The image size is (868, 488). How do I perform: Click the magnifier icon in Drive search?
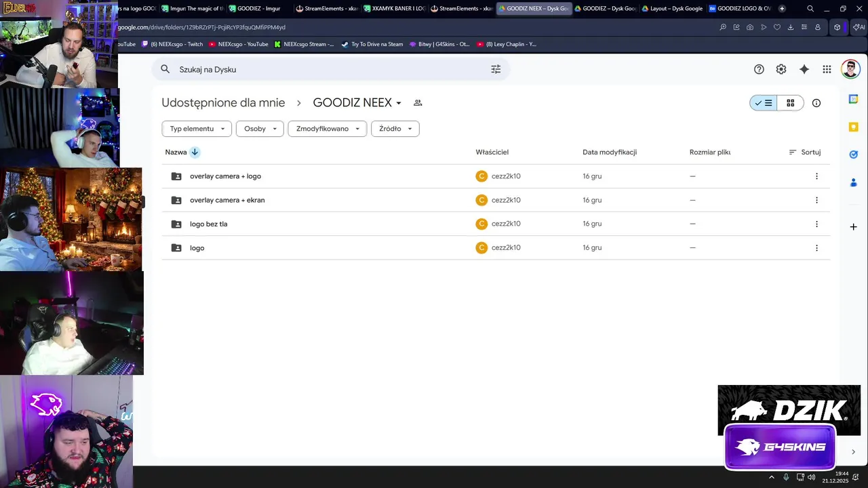tap(165, 69)
